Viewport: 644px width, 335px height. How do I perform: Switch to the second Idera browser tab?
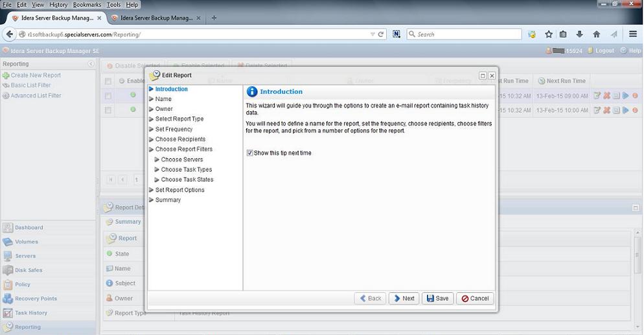click(156, 18)
